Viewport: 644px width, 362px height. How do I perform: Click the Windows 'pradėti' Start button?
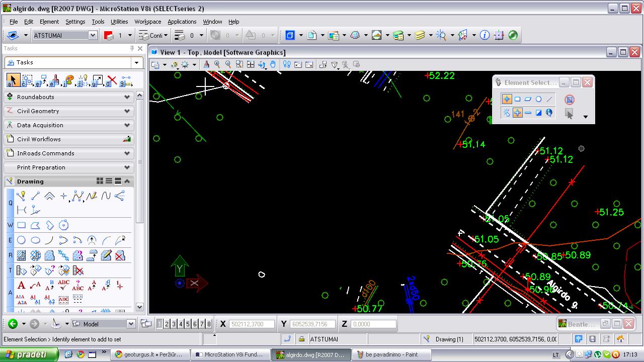(x=29, y=354)
